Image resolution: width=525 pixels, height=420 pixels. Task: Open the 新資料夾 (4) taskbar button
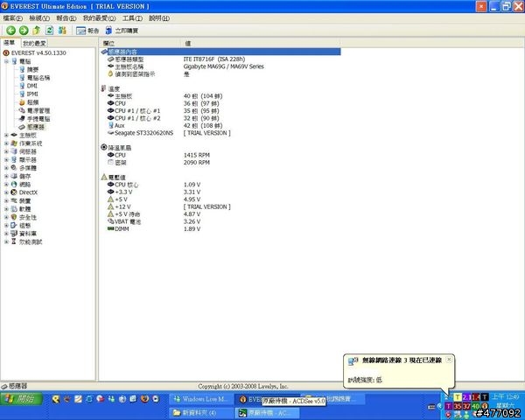coord(200,413)
